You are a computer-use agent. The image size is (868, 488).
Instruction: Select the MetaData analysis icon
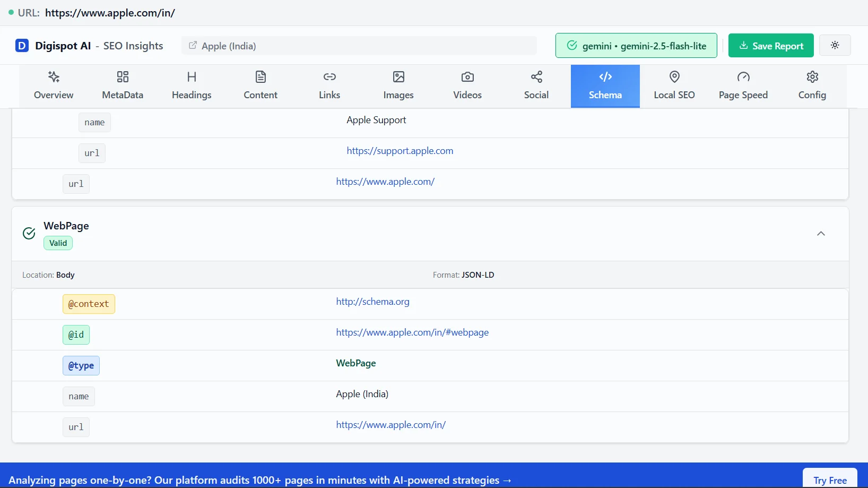[x=122, y=85]
